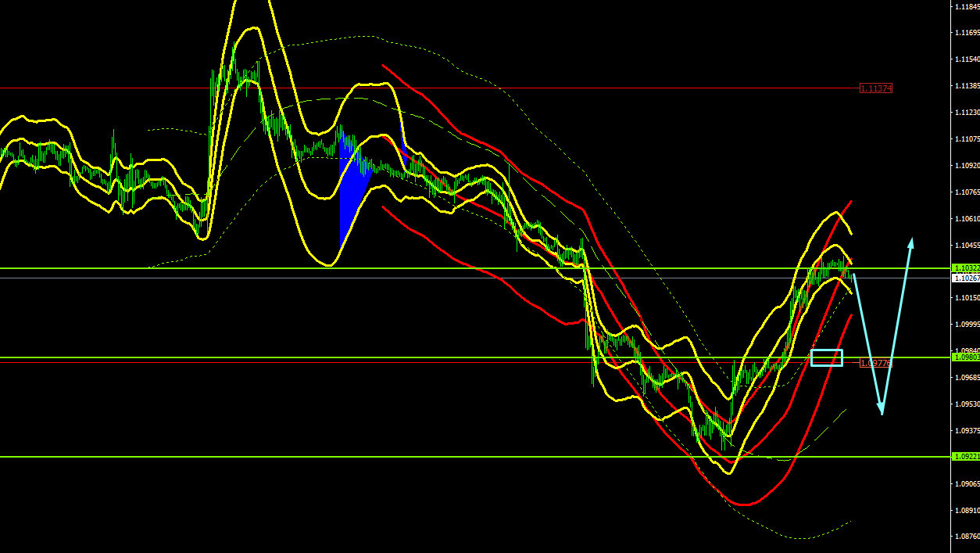Click the 1.10765 tick on price scale
This screenshot has width=980, height=553.
(x=967, y=192)
